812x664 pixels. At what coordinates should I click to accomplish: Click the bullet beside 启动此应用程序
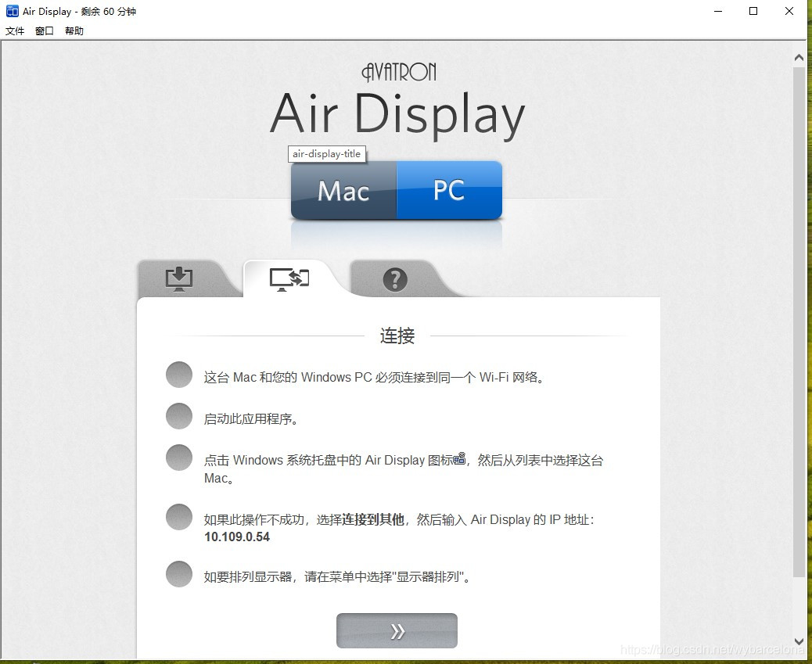pos(179,416)
